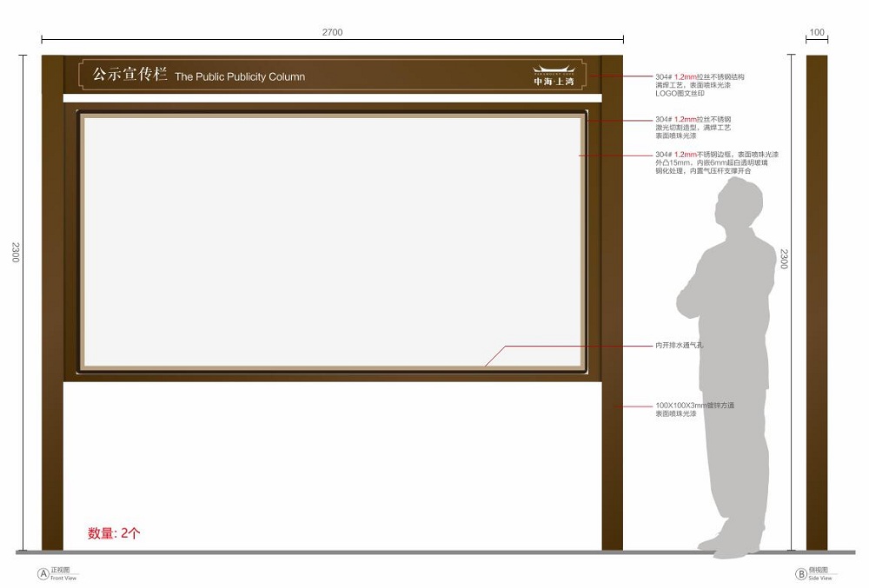Select the side view brown column
This screenshot has width=869, height=588.
(817, 302)
